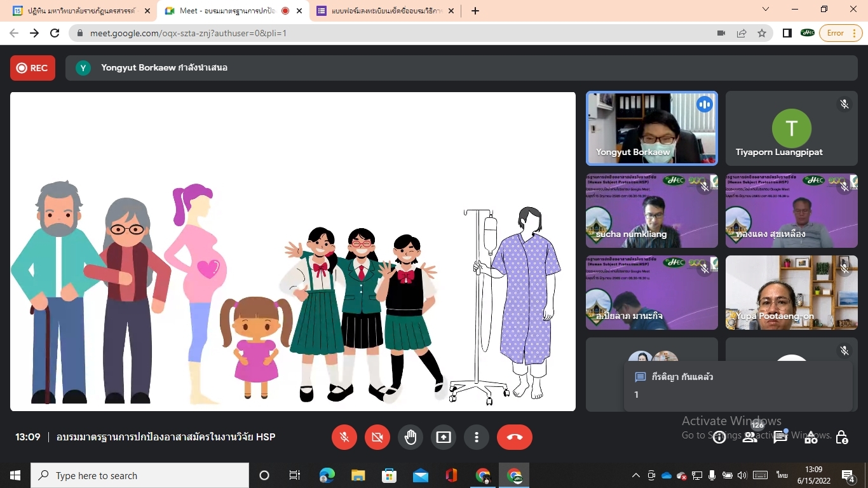
Task: Unmute your microphone
Action: pos(344,437)
